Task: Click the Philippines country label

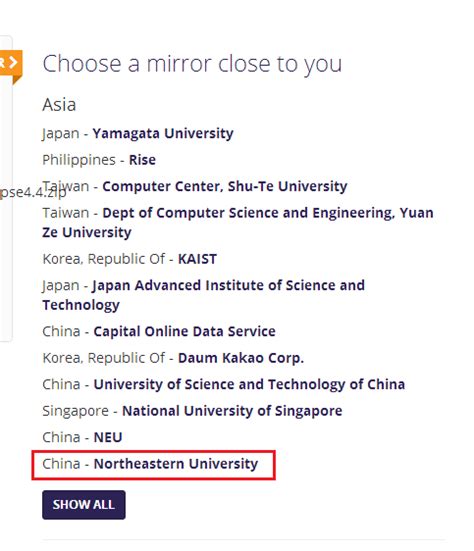Action: (79, 160)
